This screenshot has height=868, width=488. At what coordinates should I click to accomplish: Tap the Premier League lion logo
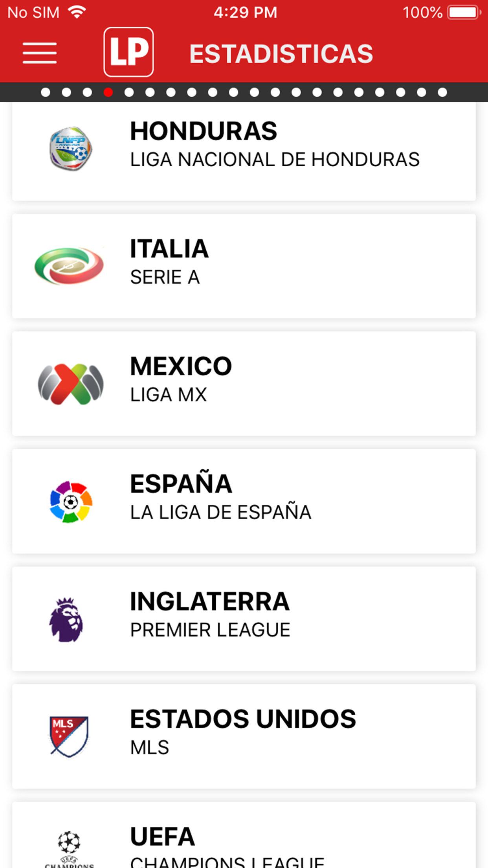point(66,619)
